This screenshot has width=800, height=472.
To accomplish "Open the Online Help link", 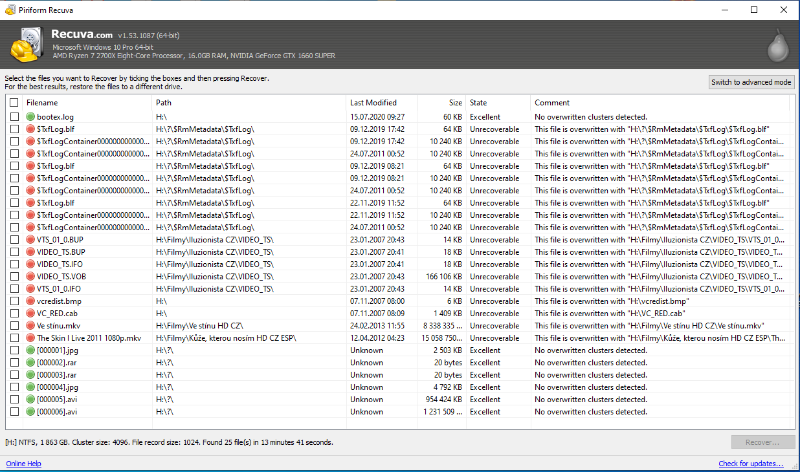I will tap(23, 463).
